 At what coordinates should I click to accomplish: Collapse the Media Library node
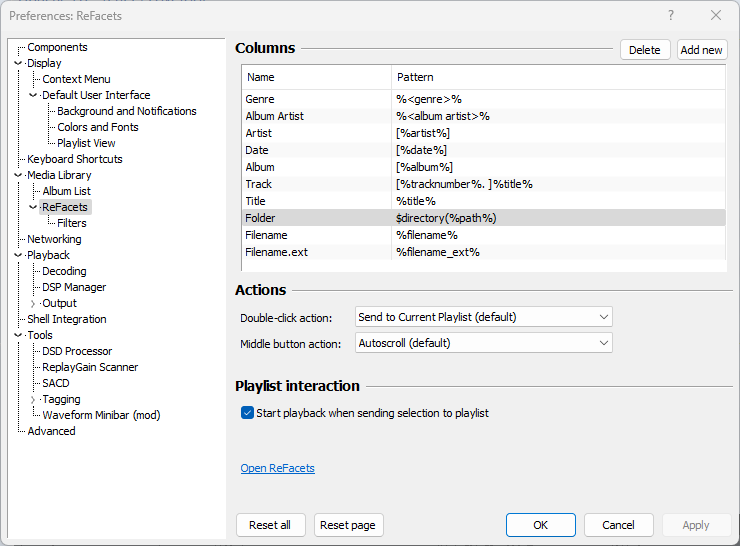18,175
